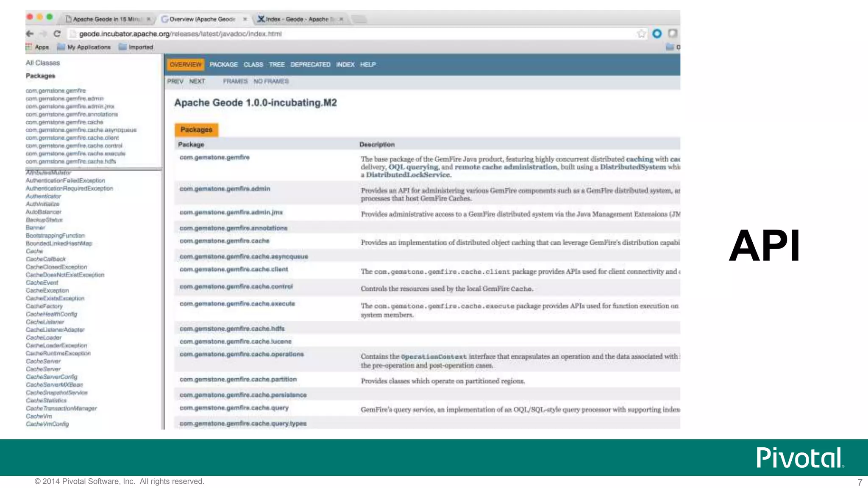Image resolution: width=868 pixels, height=488 pixels.
Task: Open com.gemstone.gemfire package in table
Action: coord(214,157)
